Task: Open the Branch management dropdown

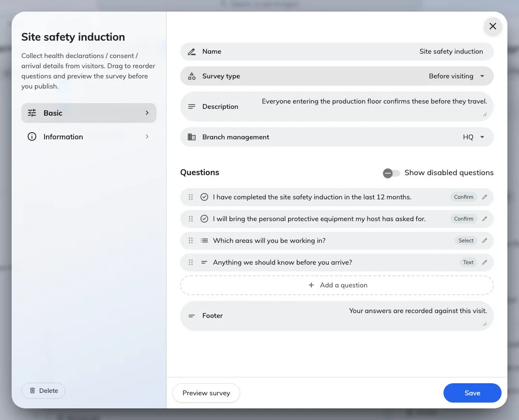Action: pos(337,137)
